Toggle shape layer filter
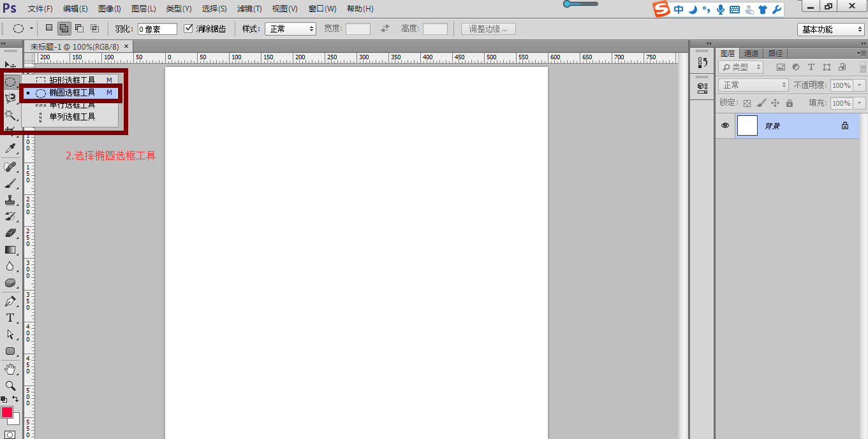 (x=827, y=67)
